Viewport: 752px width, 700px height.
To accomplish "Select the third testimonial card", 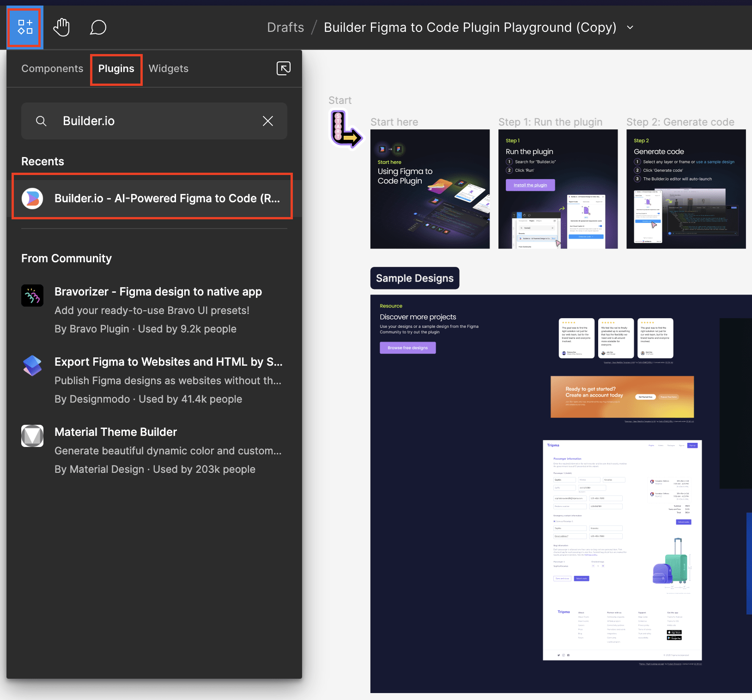I will click(655, 338).
